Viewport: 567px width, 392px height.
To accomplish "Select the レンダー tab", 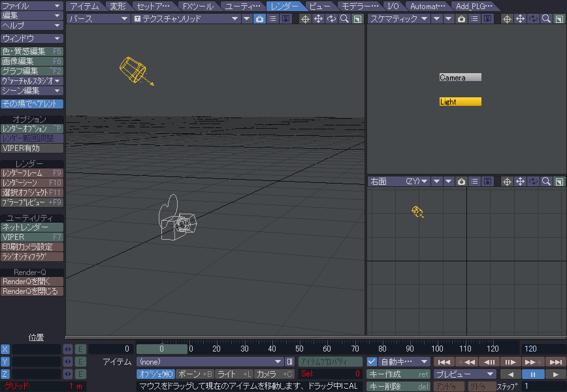I will point(285,6).
